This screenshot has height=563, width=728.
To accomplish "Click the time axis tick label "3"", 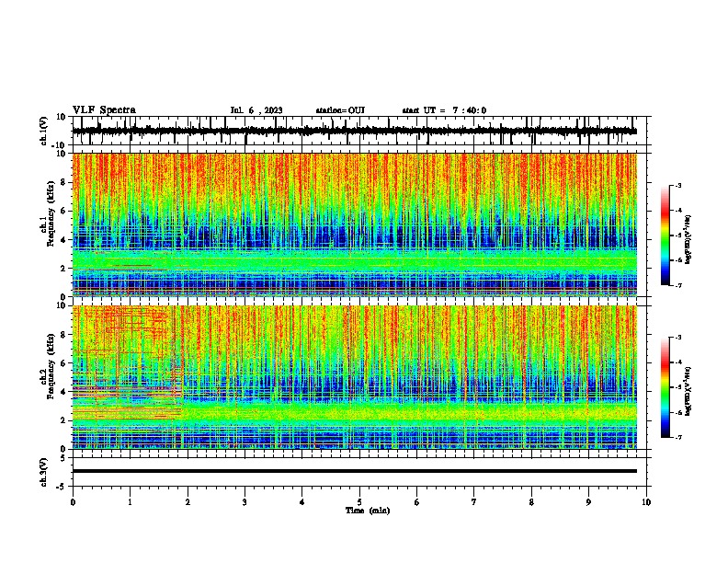I will coord(245,502).
